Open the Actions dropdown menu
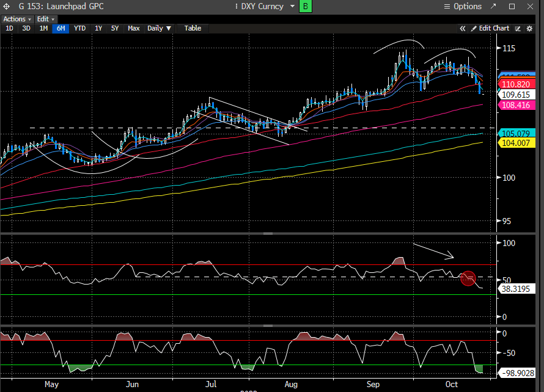The height and width of the screenshot is (392, 544). point(17,19)
